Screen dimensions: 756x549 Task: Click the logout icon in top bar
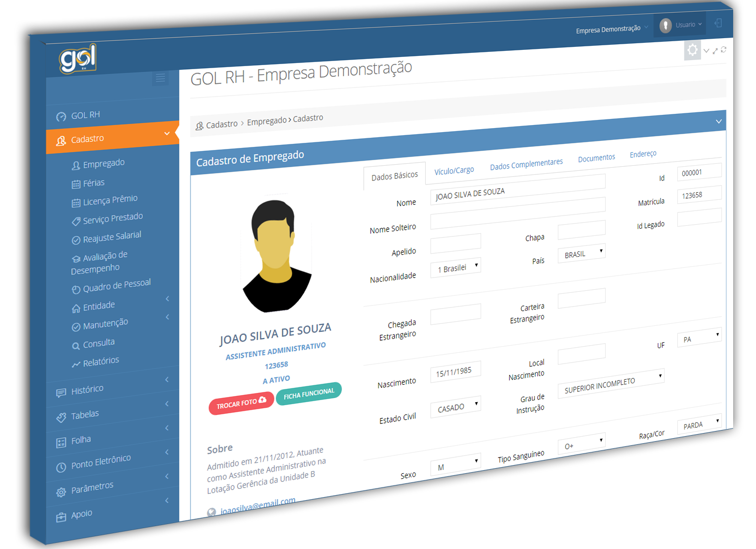[x=718, y=23]
